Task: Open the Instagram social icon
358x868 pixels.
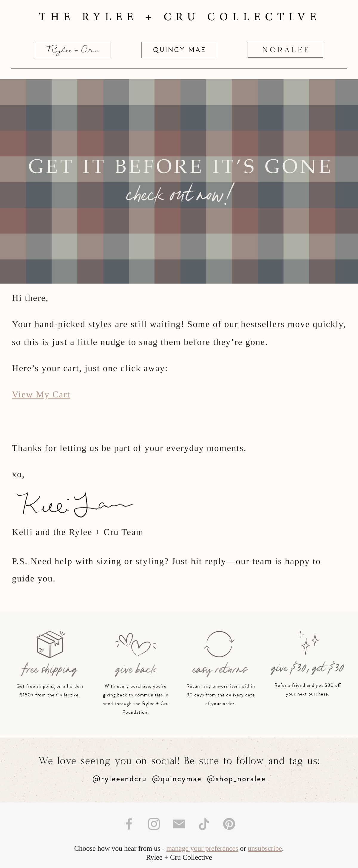Action: click(154, 824)
